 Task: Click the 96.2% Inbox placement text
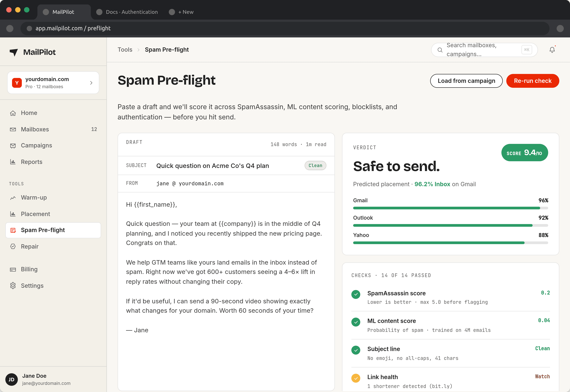432,184
